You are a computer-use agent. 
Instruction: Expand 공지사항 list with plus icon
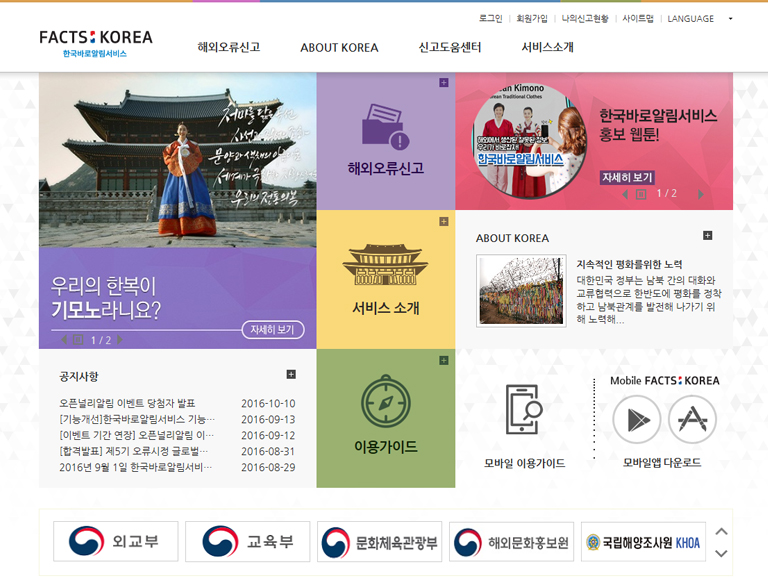[x=291, y=375]
